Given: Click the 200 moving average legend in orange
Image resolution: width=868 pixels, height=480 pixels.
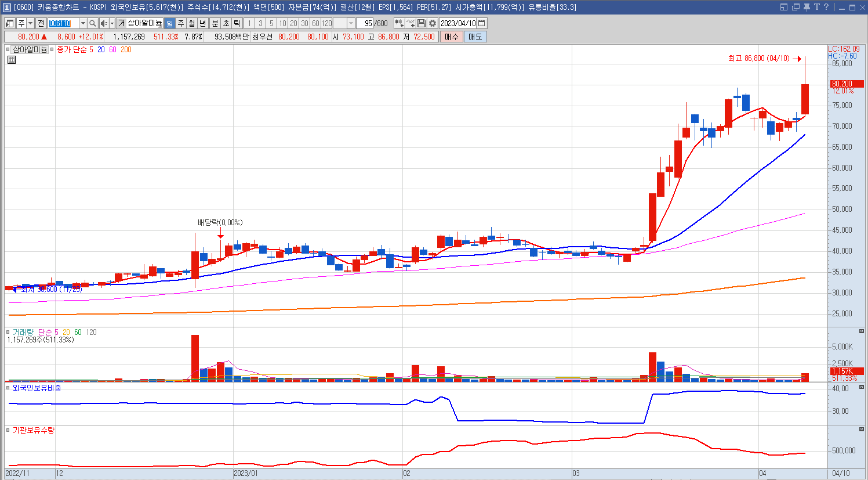Looking at the screenshot, I should [x=126, y=50].
